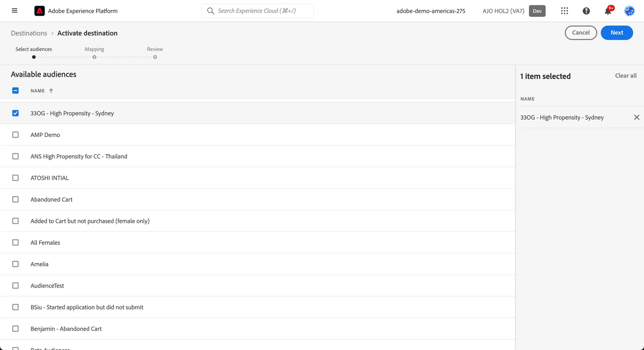Open the hamburger navigation menu
The height and width of the screenshot is (350, 644).
[14, 10]
